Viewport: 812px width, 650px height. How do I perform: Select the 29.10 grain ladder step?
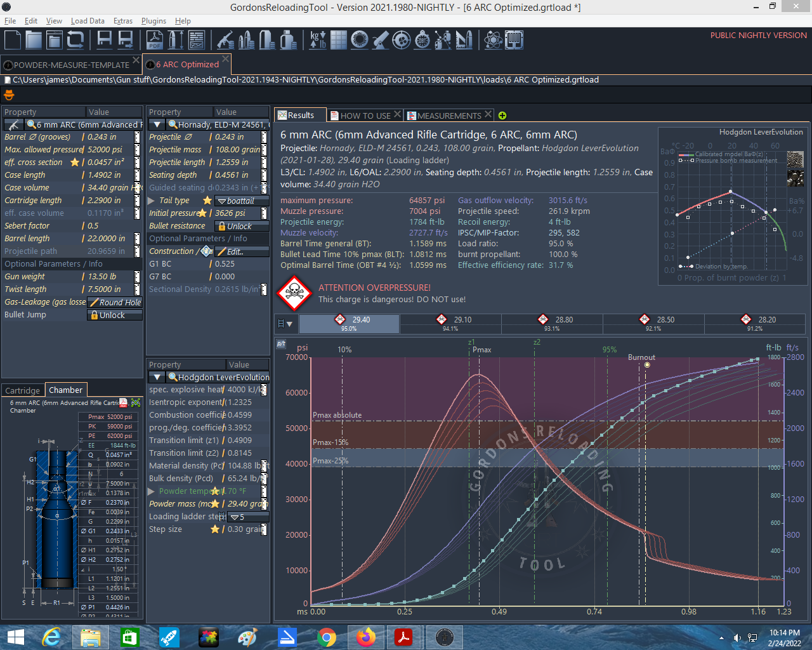[x=450, y=324]
